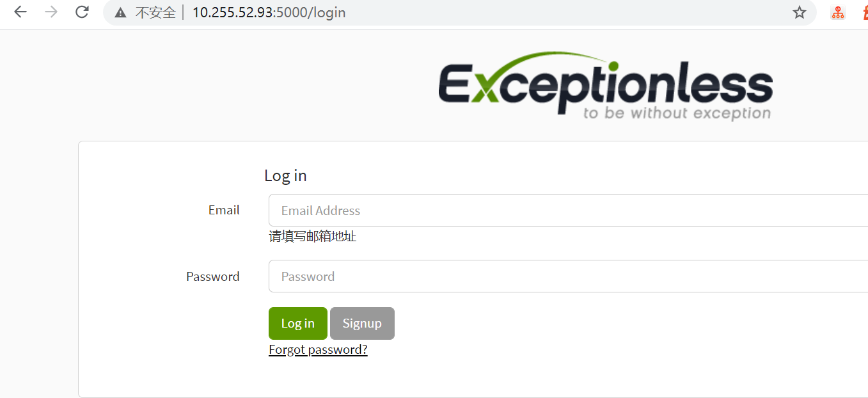Click the 10.255.52.93:5000/login URL text
Image resolution: width=868 pixels, height=398 pixels.
[269, 13]
